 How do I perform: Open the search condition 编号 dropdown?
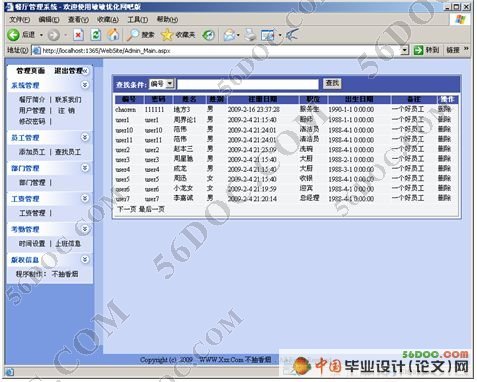point(162,84)
